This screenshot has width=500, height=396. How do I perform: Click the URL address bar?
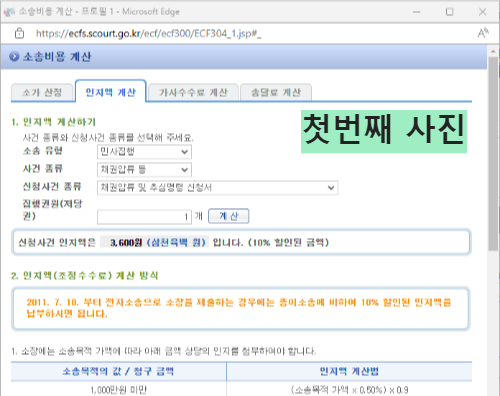[149, 33]
